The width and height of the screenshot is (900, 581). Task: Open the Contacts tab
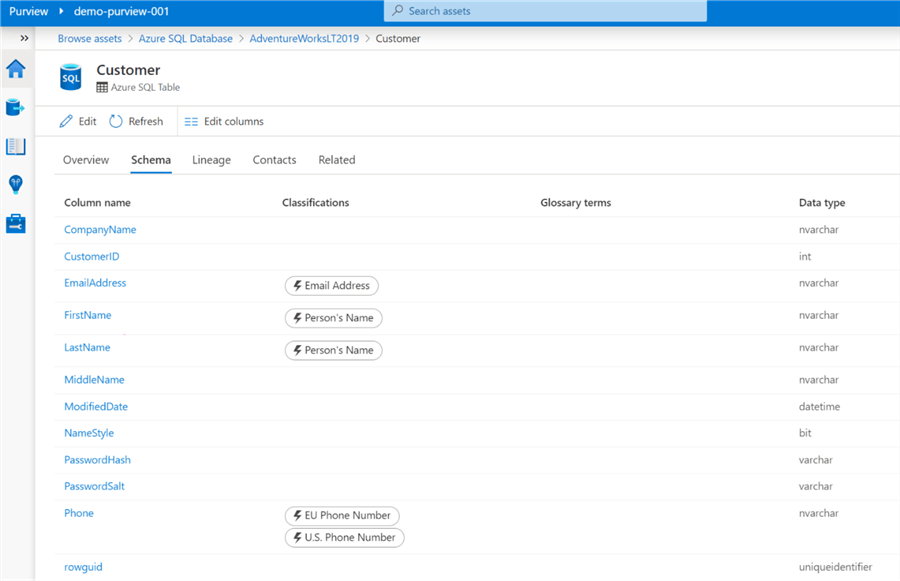tap(274, 160)
